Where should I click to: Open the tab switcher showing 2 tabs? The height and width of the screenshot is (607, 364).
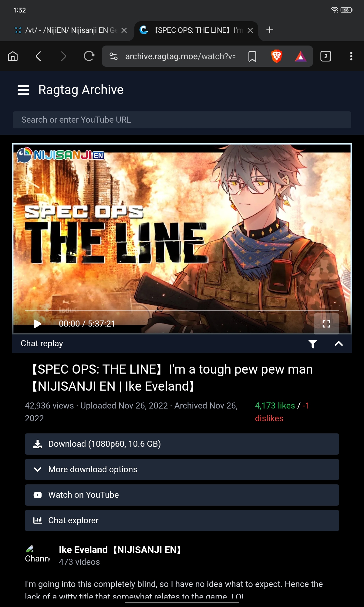(x=326, y=56)
